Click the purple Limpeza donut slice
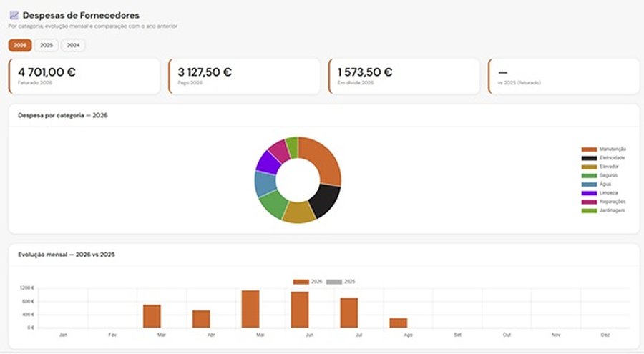Screen dimensions: 644x354 click(268, 162)
